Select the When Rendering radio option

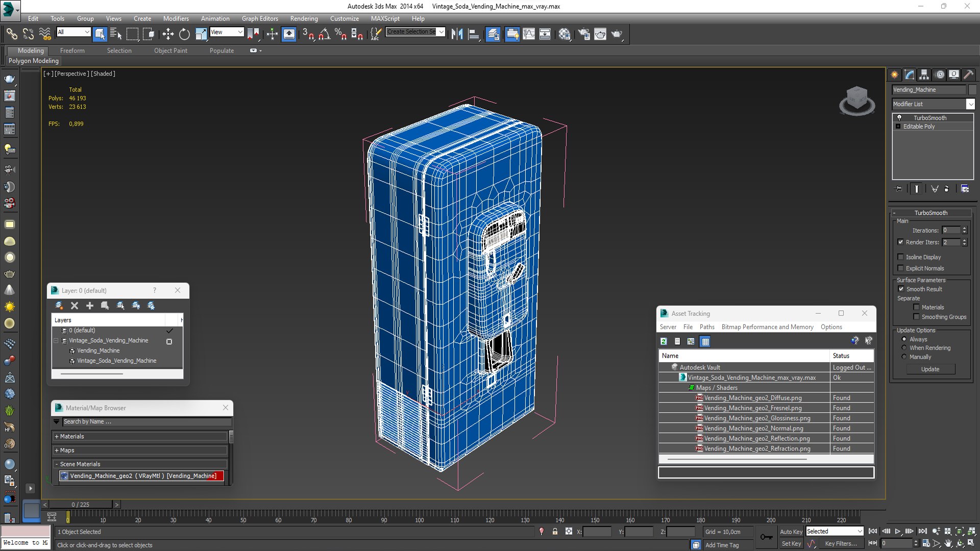click(x=904, y=348)
